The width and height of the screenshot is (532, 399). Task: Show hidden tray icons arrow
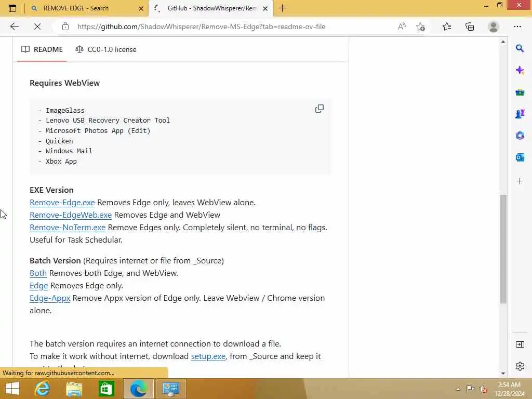(458, 389)
